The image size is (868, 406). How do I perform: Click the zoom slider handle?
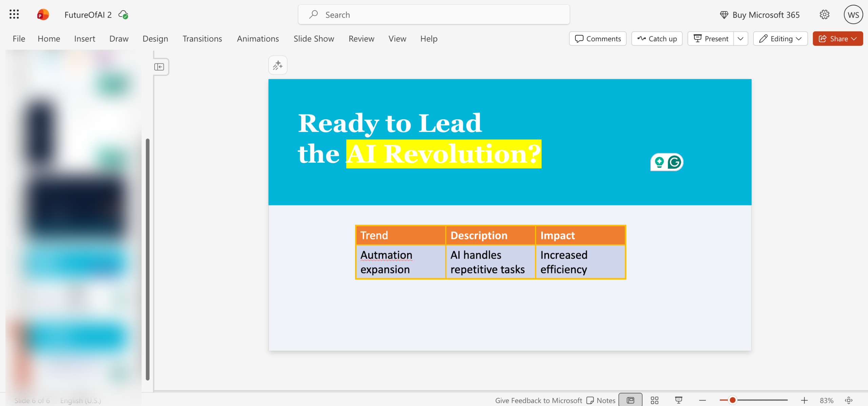732,400
